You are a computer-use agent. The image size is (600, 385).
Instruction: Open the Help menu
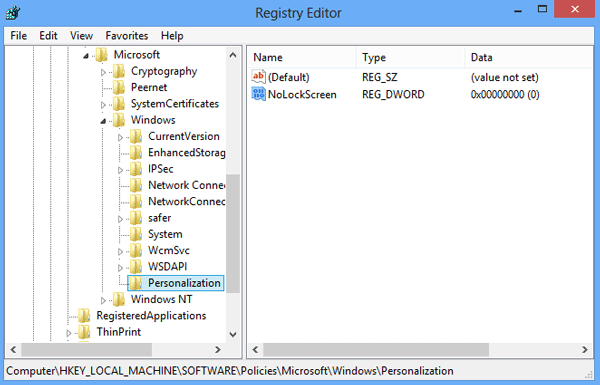click(x=172, y=36)
